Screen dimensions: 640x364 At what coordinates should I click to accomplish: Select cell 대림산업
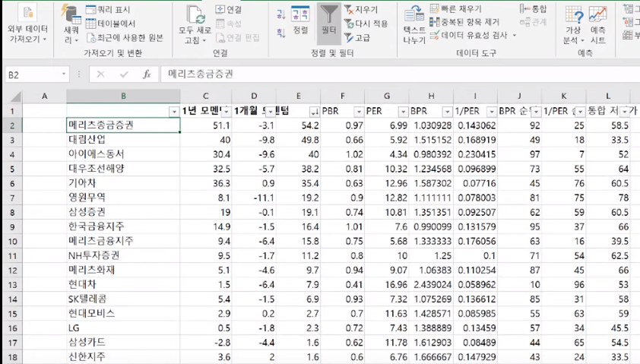click(x=123, y=140)
